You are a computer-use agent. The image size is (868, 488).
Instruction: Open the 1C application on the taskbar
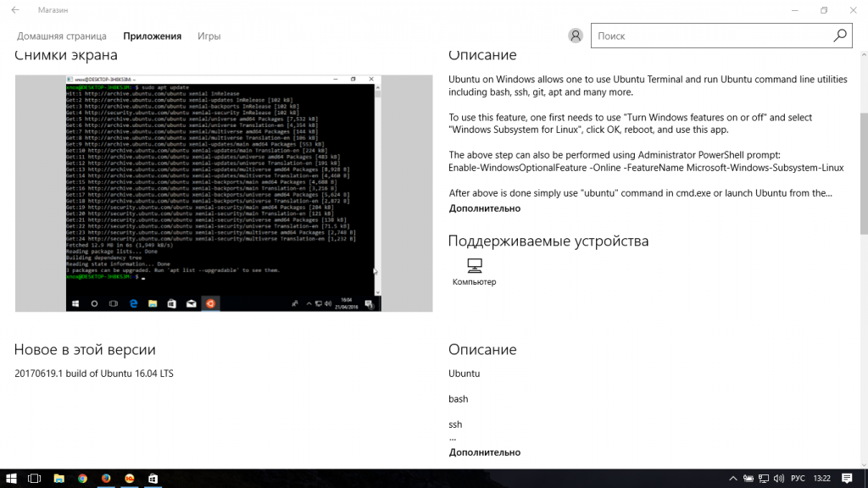(x=130, y=479)
